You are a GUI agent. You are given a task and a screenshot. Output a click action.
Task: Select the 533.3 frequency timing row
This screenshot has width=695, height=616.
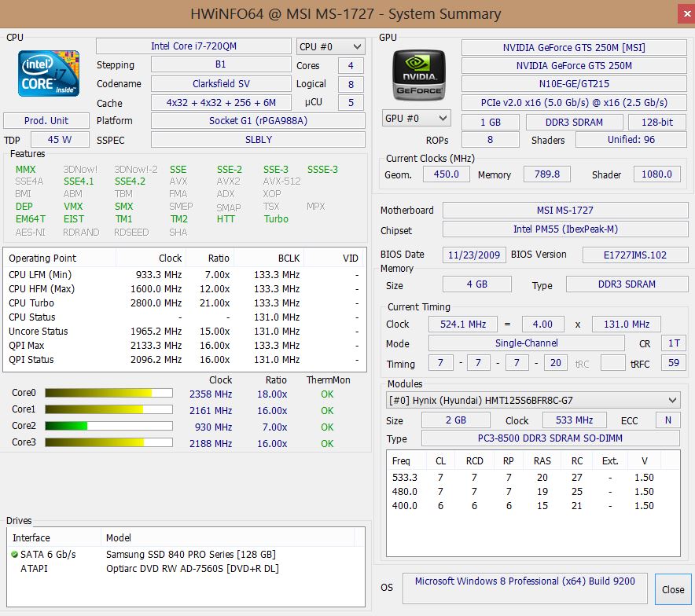533,478
